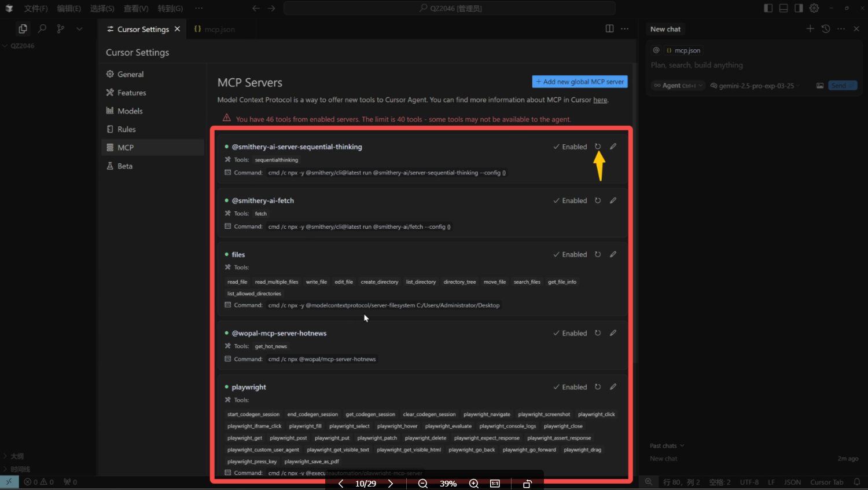Select Models in the settings sidebar
Screen dimensions: 868x490
pyautogui.click(x=130, y=111)
